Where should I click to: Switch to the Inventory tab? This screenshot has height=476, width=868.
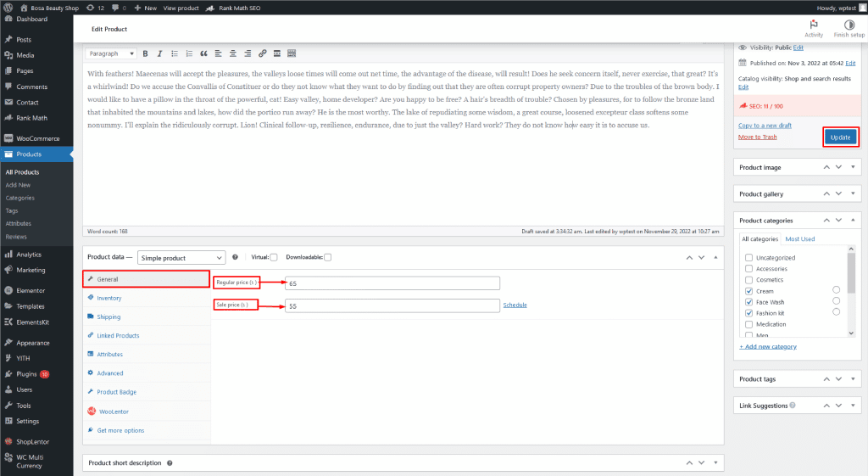(x=108, y=298)
